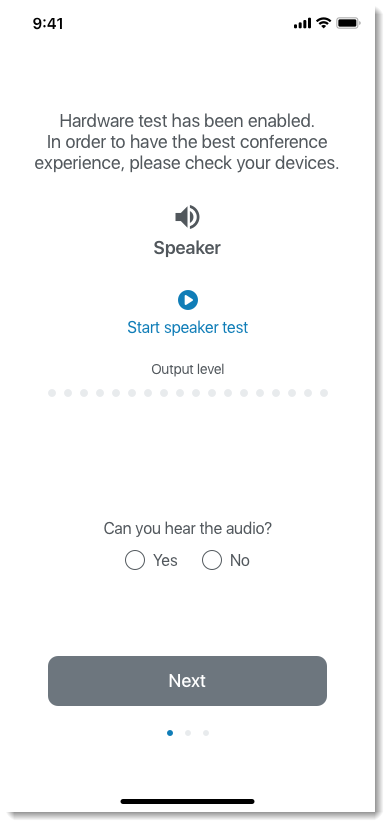Tap the 9:41 clock in status bar
Viewport: 390px width, 827px height.
[48, 24]
